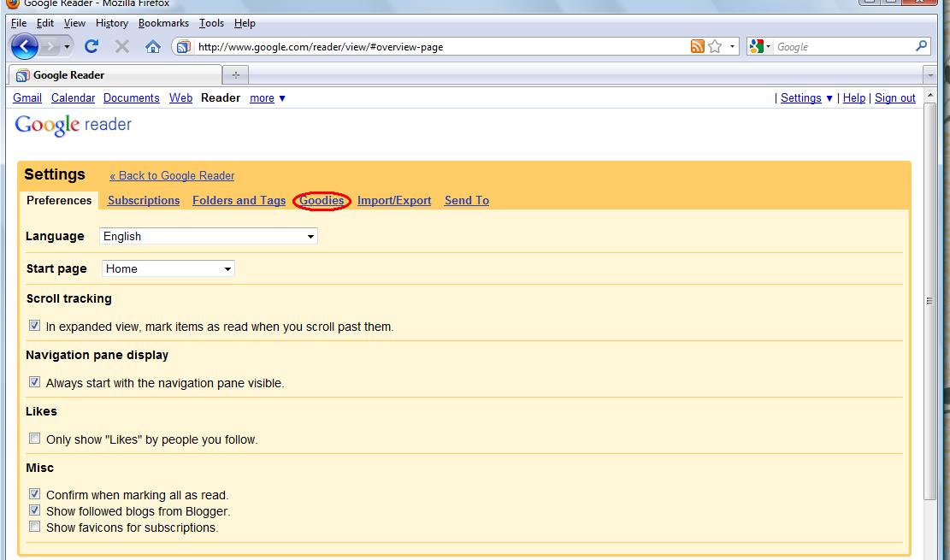Open the Edit menu

tap(44, 23)
